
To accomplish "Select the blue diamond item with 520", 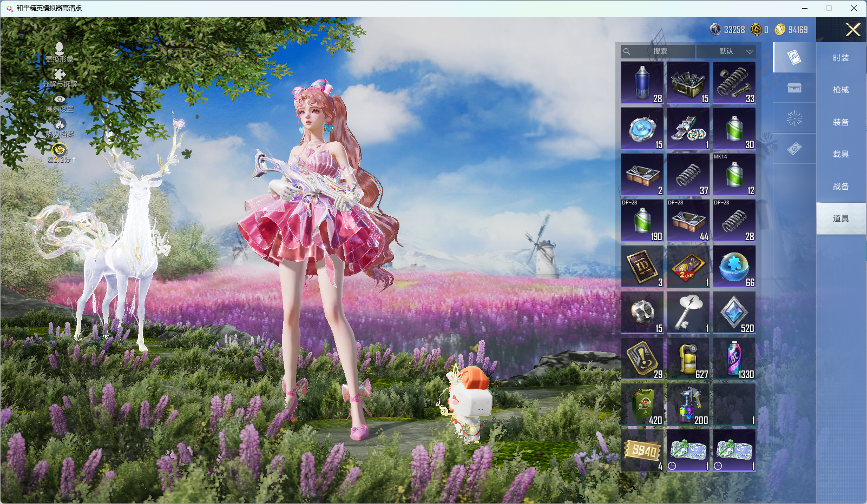I will coord(734,313).
